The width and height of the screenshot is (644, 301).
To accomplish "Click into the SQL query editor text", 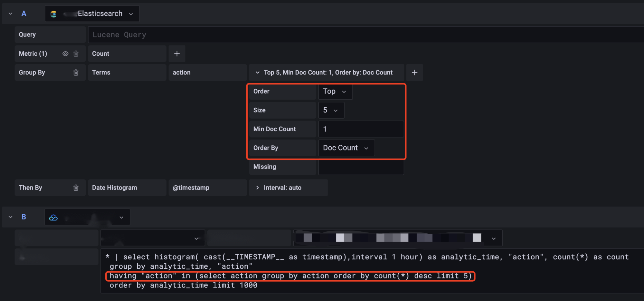I will [x=372, y=271].
